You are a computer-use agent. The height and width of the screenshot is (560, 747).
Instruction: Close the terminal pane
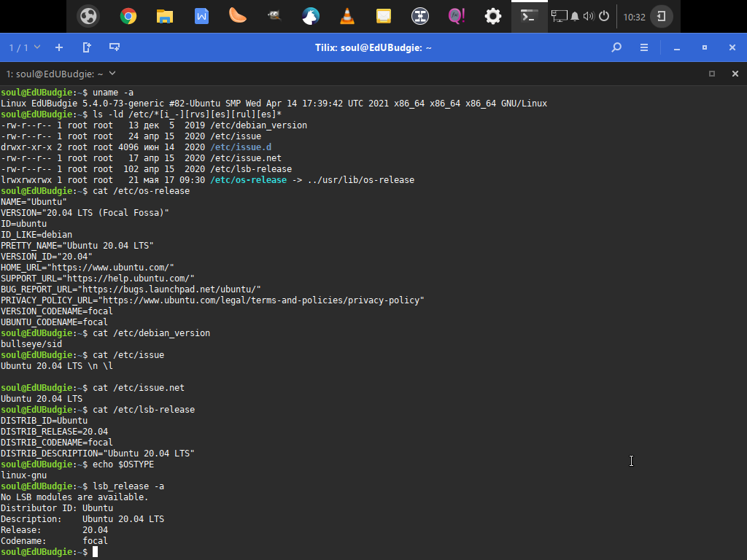coord(735,74)
